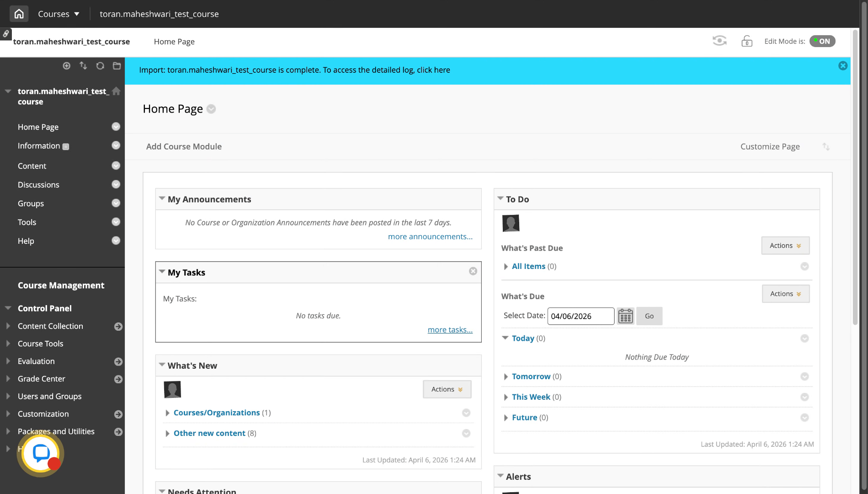Go to the institution home icon
The height and width of the screenshot is (494, 868).
coord(19,14)
